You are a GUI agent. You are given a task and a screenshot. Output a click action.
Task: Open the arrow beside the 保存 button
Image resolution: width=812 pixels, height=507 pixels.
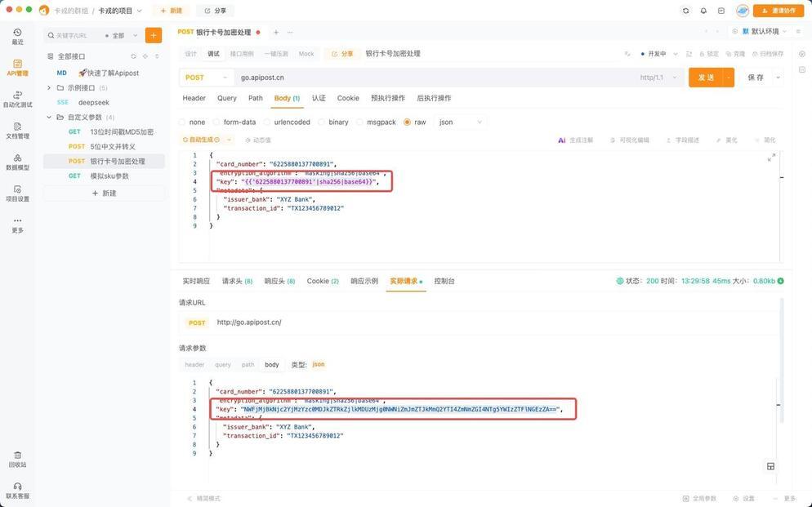[x=778, y=78]
